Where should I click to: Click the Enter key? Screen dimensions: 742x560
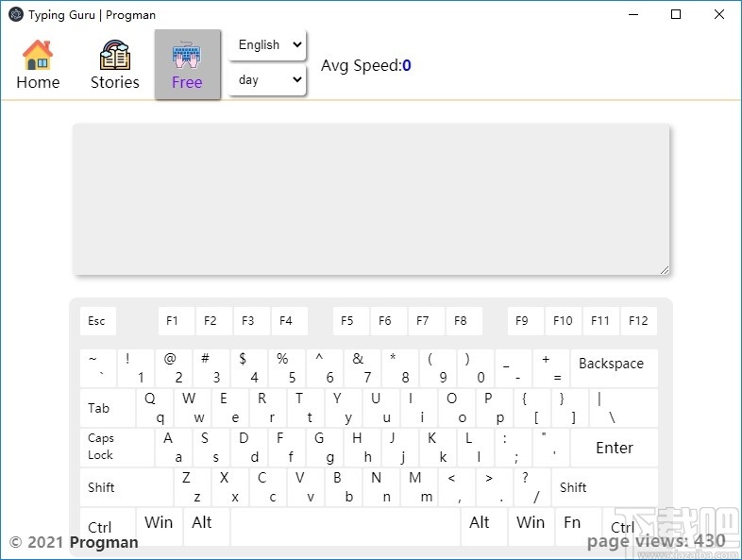615,448
